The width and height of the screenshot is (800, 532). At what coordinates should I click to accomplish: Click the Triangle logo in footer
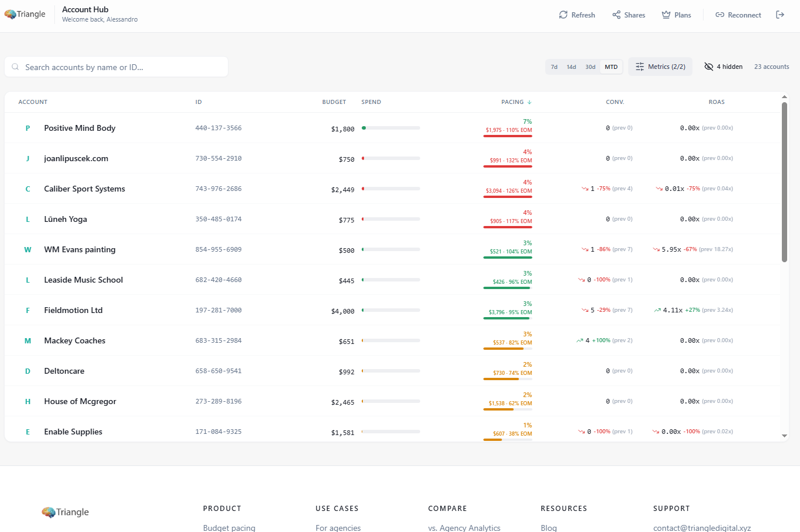65,512
